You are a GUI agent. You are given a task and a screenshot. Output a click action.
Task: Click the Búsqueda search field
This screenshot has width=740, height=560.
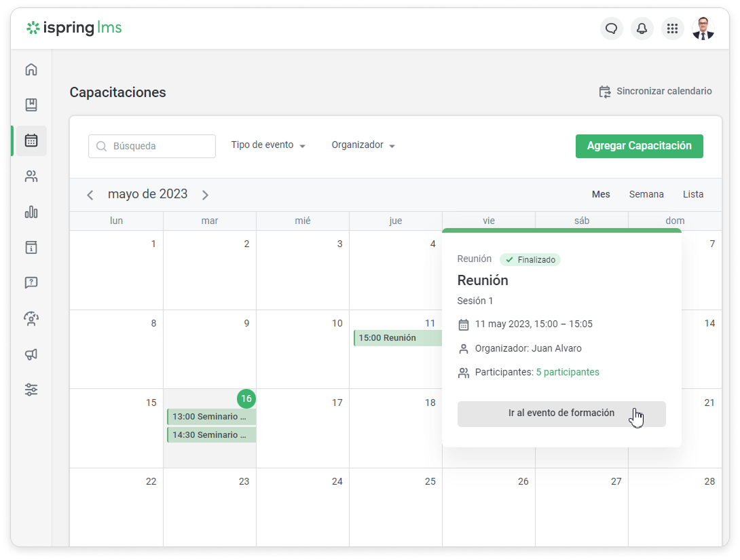[152, 146]
